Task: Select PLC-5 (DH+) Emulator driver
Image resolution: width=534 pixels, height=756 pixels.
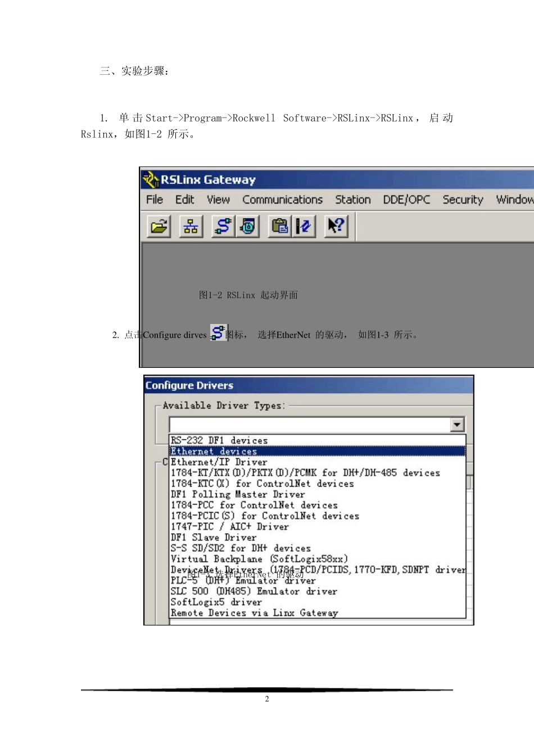Action: (318, 580)
